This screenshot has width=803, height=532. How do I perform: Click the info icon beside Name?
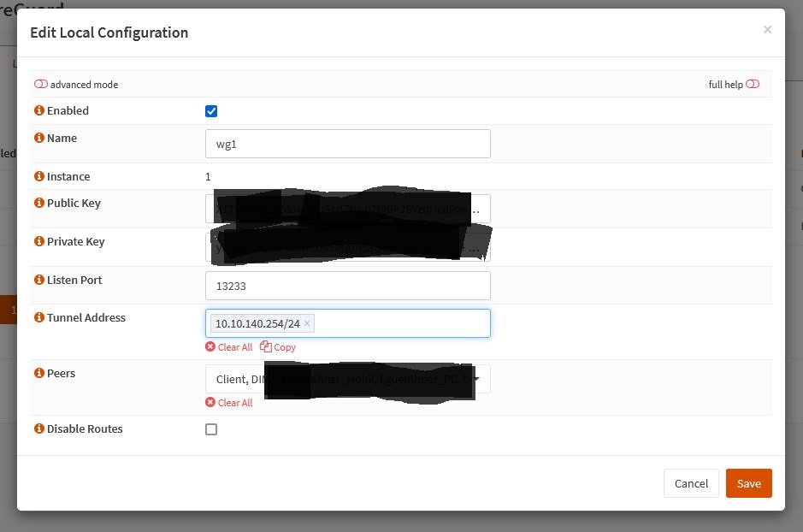coord(38,138)
